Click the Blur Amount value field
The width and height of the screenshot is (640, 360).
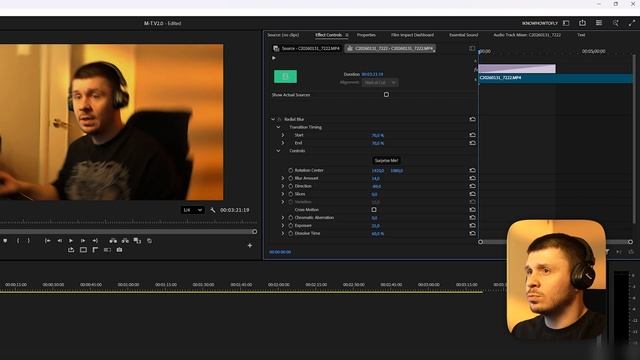tap(376, 178)
